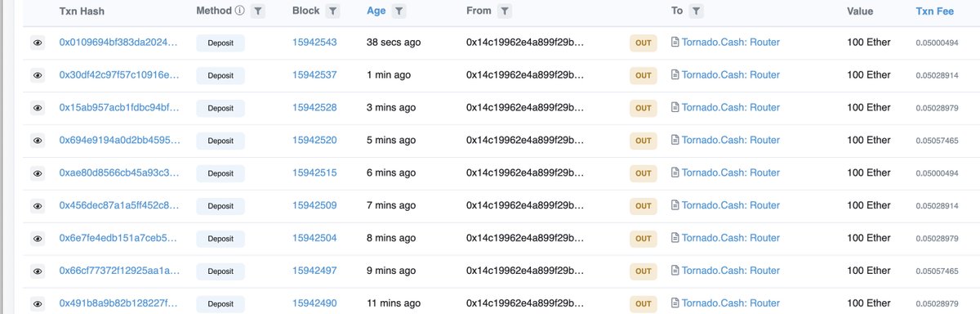Open Tornado.Cash: Router link in block 15942490 row
The image size is (980, 314).
click(731, 304)
